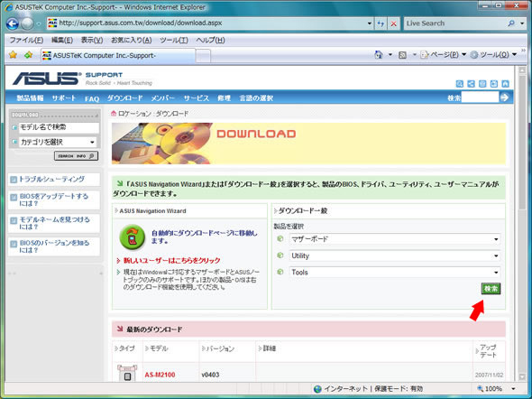Open the address bar history dropdown arrow

coord(370,23)
